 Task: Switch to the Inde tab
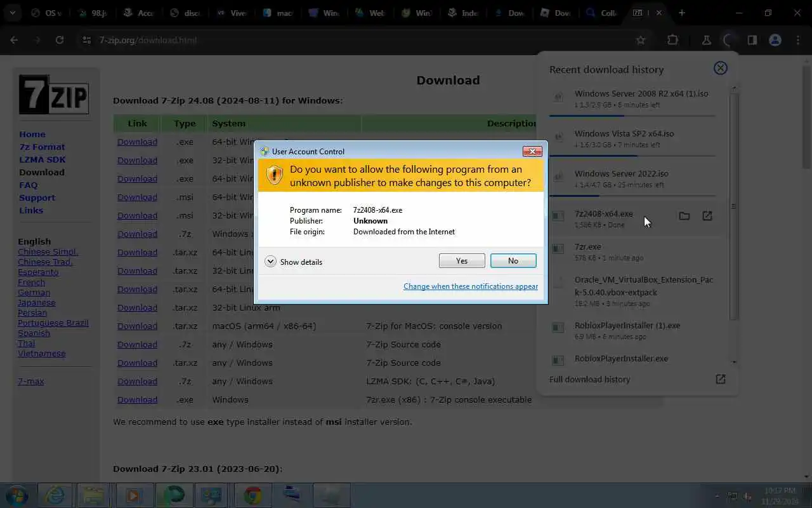tap(463, 13)
